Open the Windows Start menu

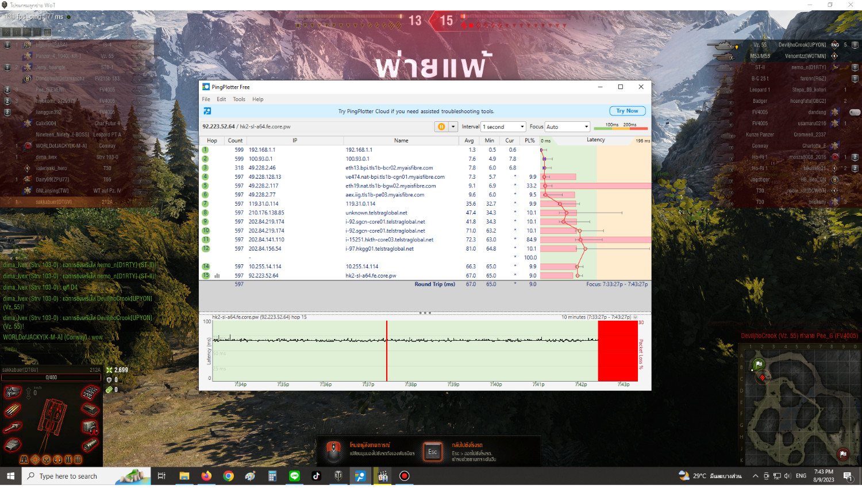[x=10, y=476]
